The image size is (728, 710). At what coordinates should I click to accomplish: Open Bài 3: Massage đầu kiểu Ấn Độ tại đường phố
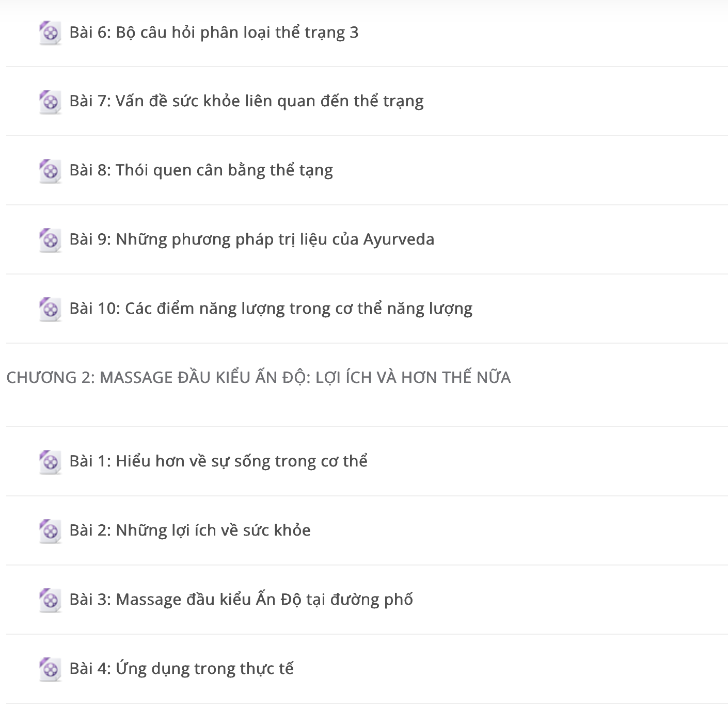pyautogui.click(x=241, y=600)
